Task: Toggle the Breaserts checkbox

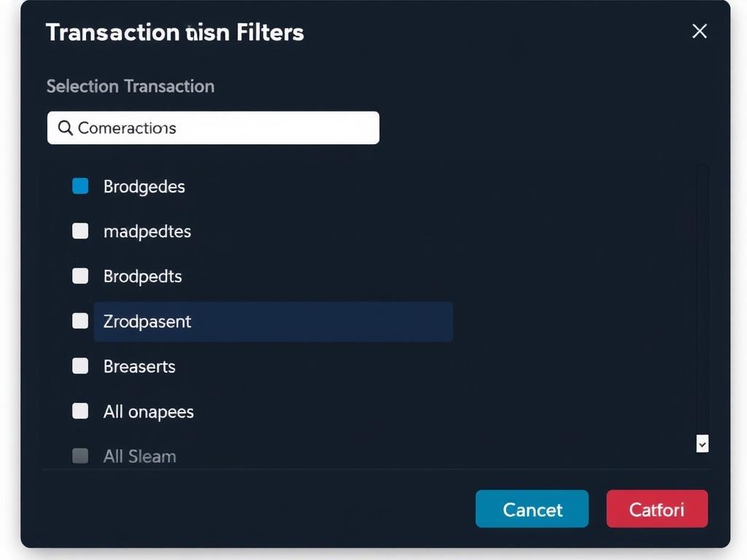Action: pyautogui.click(x=80, y=366)
